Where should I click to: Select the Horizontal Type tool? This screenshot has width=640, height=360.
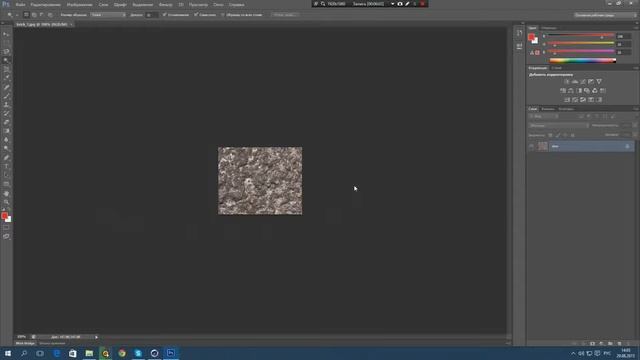(x=6, y=167)
